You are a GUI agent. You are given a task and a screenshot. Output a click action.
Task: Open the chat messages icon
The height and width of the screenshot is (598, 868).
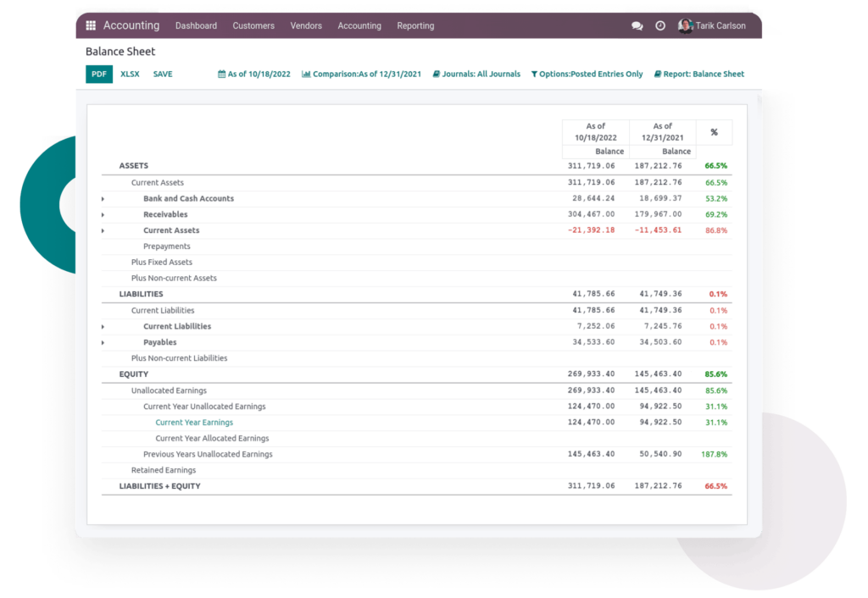637,26
